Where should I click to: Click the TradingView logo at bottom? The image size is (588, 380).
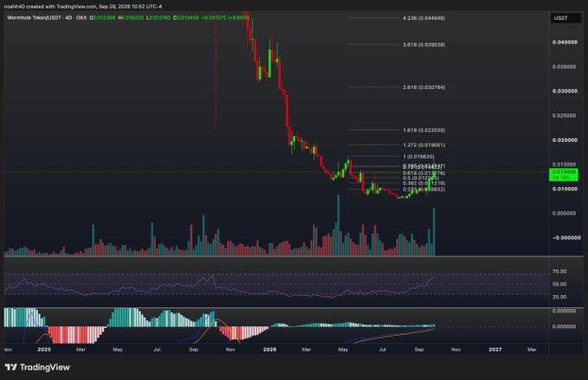click(x=37, y=367)
